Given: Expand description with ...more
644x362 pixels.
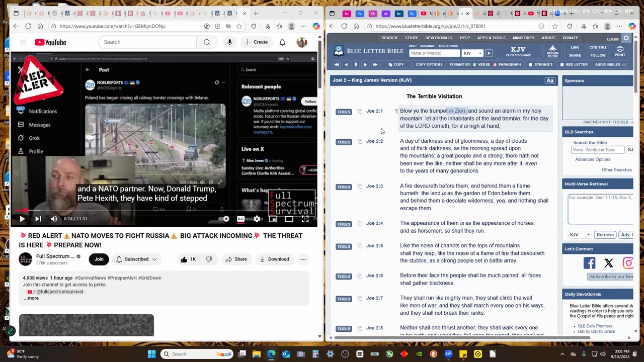Looking at the screenshot, I should click(x=31, y=298).
